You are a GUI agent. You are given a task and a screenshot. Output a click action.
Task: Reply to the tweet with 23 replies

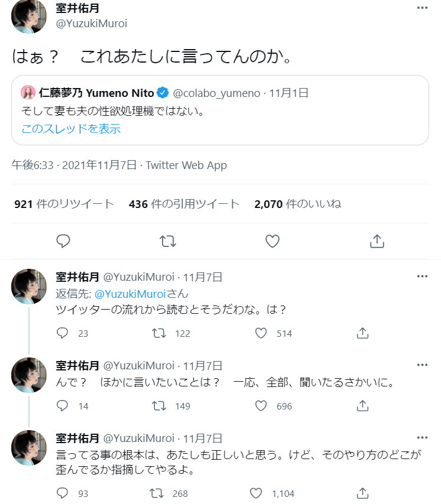pos(63,333)
